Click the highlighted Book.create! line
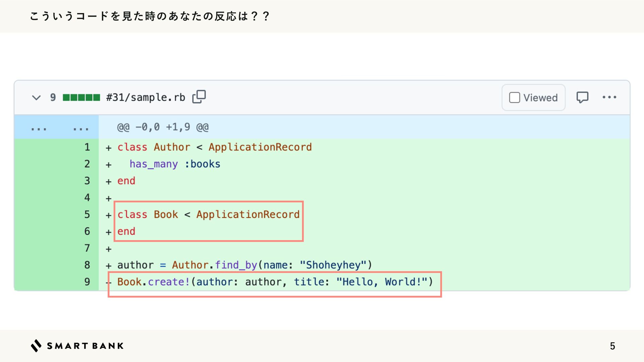The width and height of the screenshot is (644, 362). pyautogui.click(x=275, y=282)
